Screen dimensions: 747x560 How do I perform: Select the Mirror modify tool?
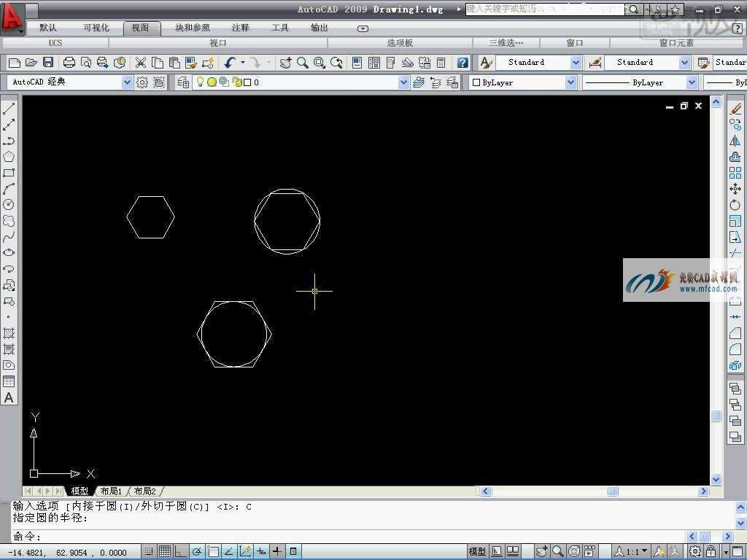[x=735, y=141]
